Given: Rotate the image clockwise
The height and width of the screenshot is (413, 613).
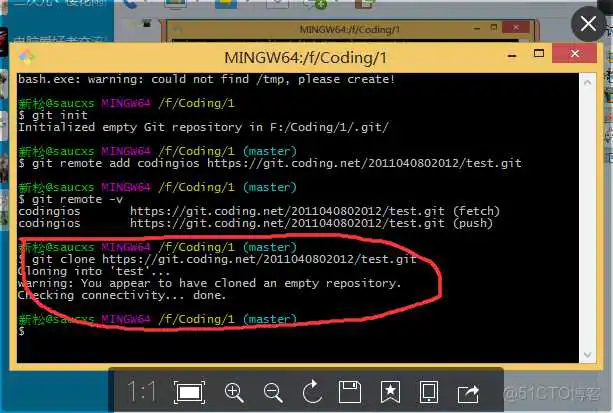Looking at the screenshot, I should (x=311, y=392).
